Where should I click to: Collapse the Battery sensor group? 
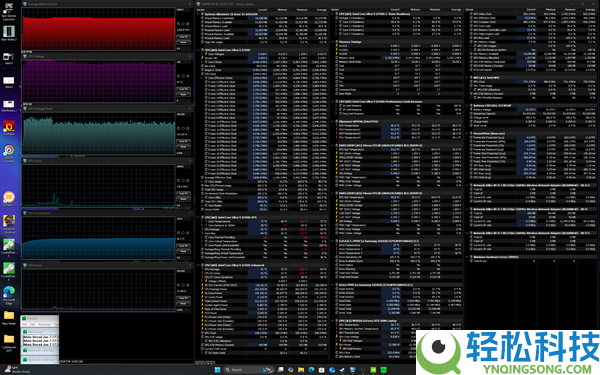[x=467, y=106]
